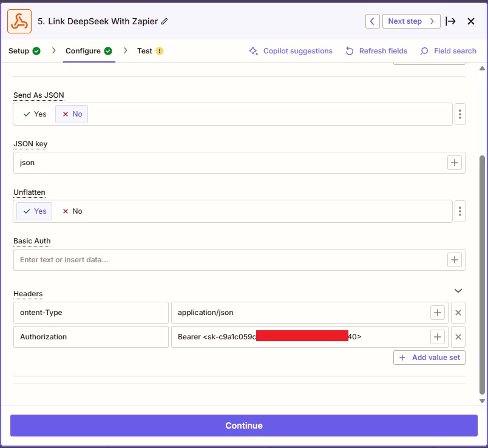Click the Webhooks app icon

(x=19, y=21)
